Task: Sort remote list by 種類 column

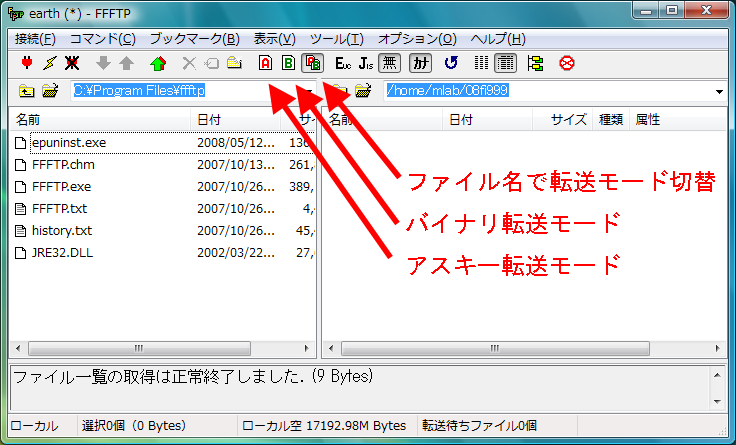Action: (611, 120)
